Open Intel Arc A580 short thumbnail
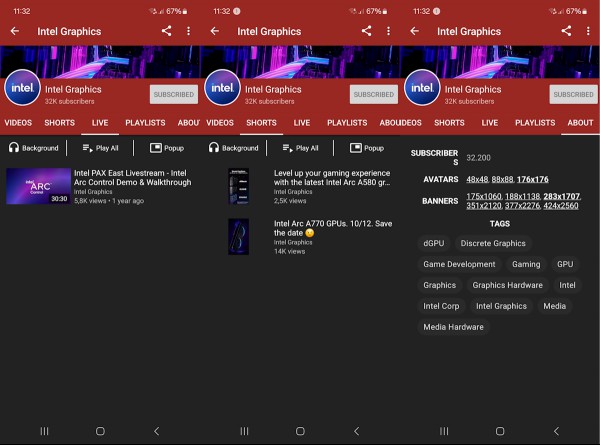Screen dimensions: 600x445 pos(239,186)
